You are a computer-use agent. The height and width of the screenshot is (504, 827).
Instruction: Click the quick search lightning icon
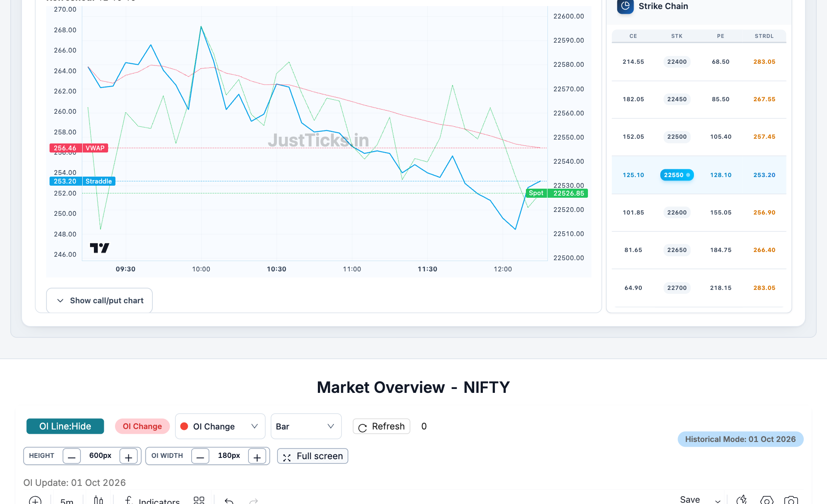742,500
